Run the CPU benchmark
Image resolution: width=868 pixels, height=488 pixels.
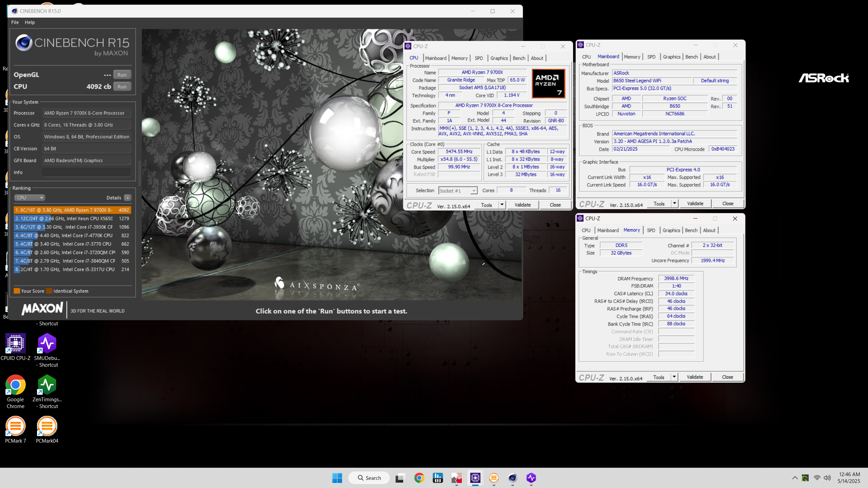(122, 86)
